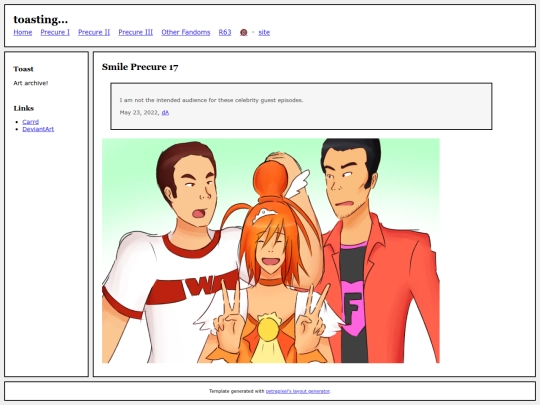Open the Precure I gallery

55,32
